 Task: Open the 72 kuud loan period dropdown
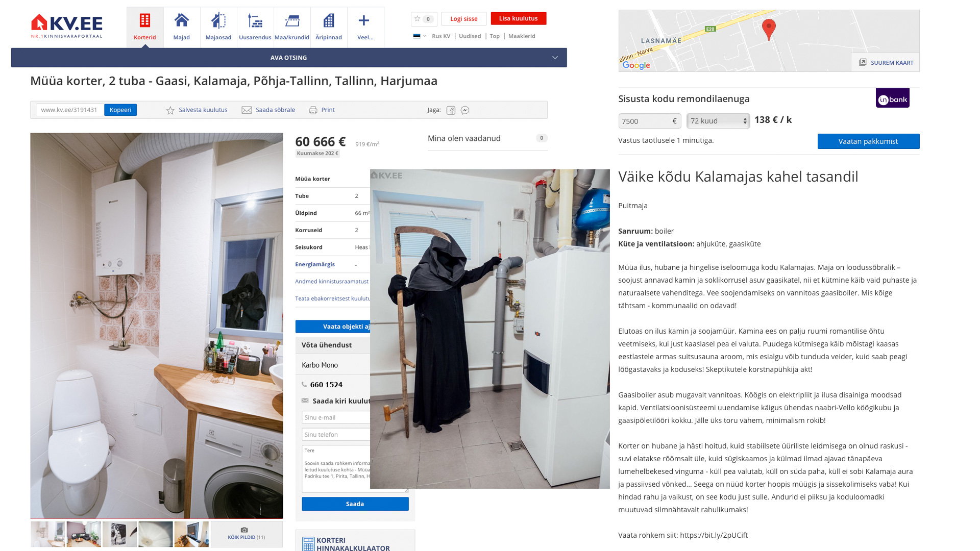pos(718,121)
